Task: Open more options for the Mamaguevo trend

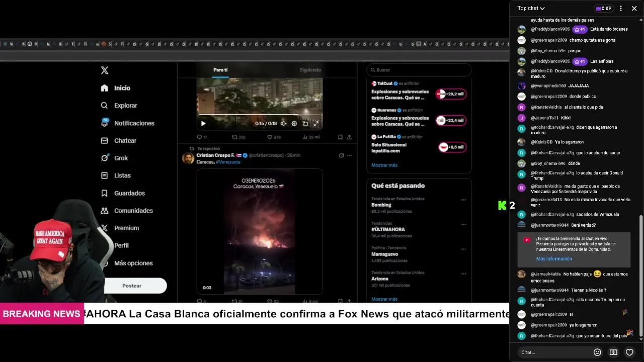Action: tap(463, 249)
